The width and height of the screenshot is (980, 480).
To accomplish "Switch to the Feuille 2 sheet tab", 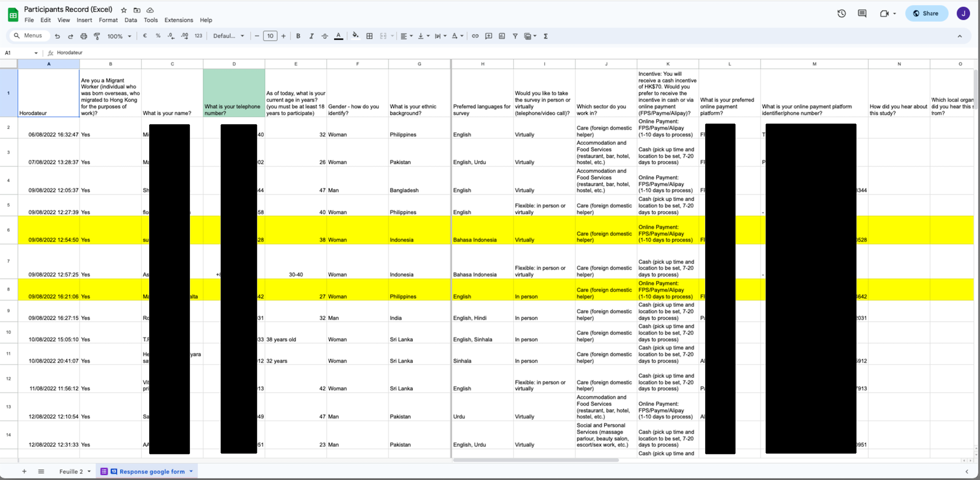I will click(71, 471).
